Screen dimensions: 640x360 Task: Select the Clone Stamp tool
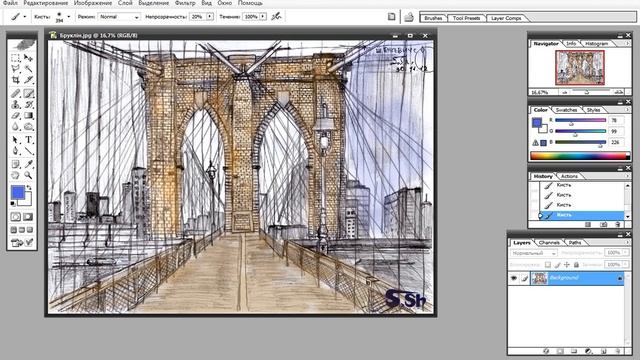point(16,105)
